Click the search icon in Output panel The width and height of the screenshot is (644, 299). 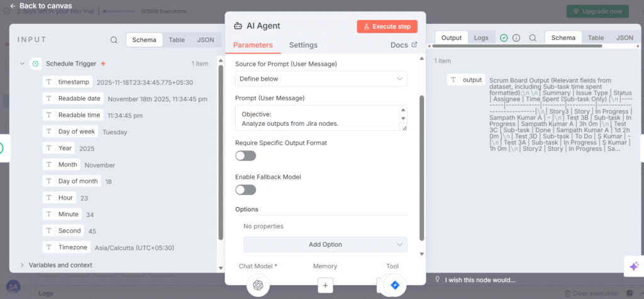(x=533, y=38)
